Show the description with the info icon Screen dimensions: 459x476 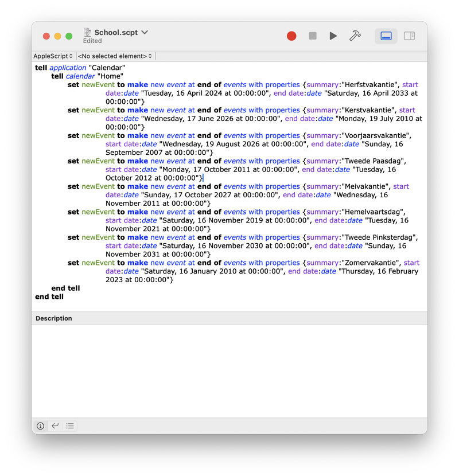pos(40,426)
